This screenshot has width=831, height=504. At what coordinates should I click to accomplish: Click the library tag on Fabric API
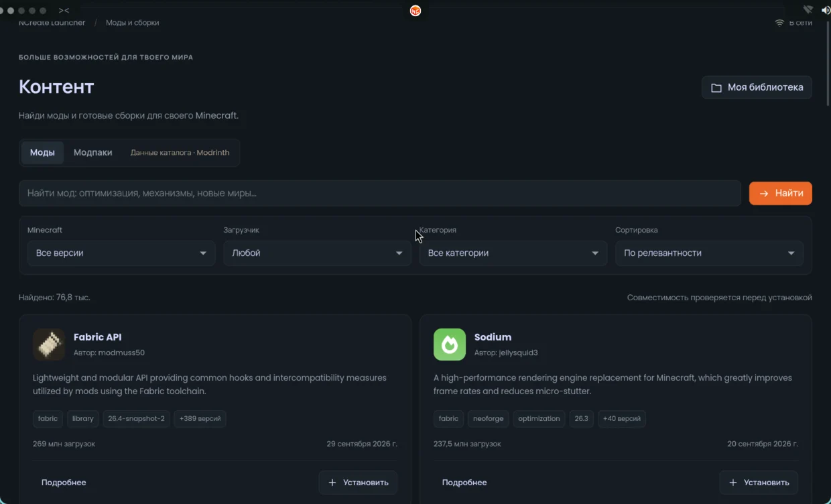83,419
